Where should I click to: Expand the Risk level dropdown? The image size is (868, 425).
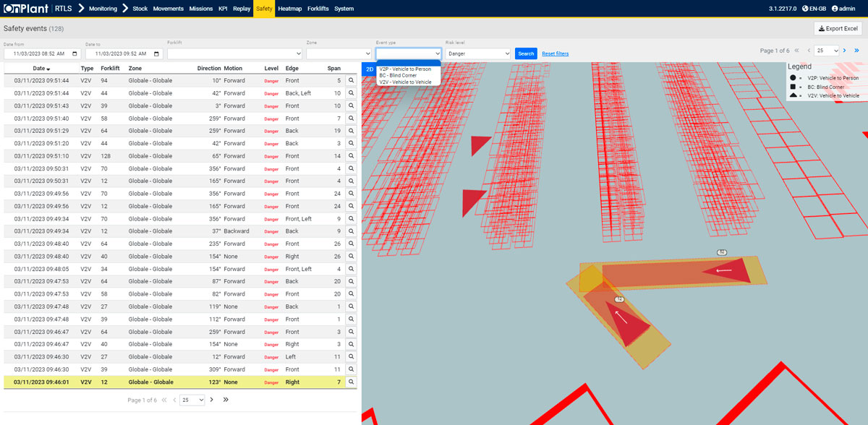coord(477,53)
